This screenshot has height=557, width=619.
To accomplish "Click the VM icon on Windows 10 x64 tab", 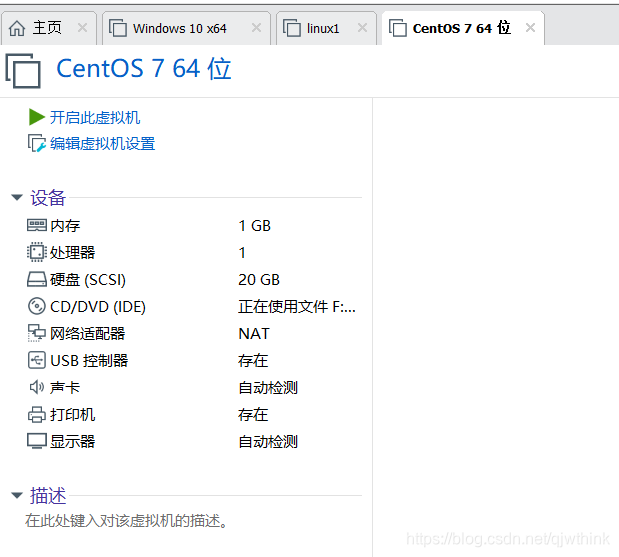I will (x=118, y=28).
